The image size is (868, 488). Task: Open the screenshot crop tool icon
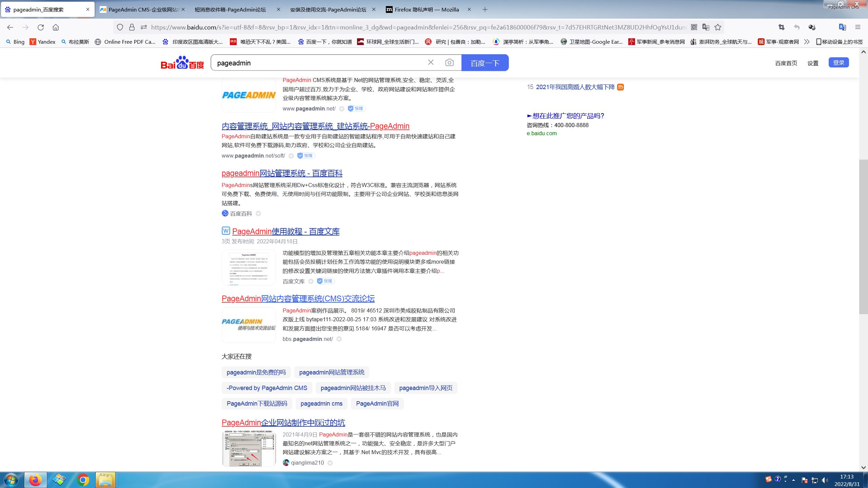(x=782, y=27)
